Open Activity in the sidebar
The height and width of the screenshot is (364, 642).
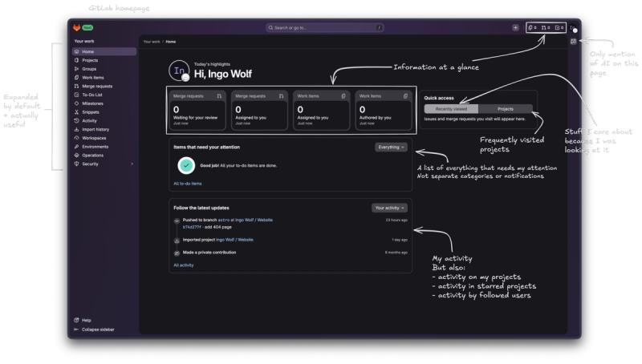pyautogui.click(x=104, y=120)
